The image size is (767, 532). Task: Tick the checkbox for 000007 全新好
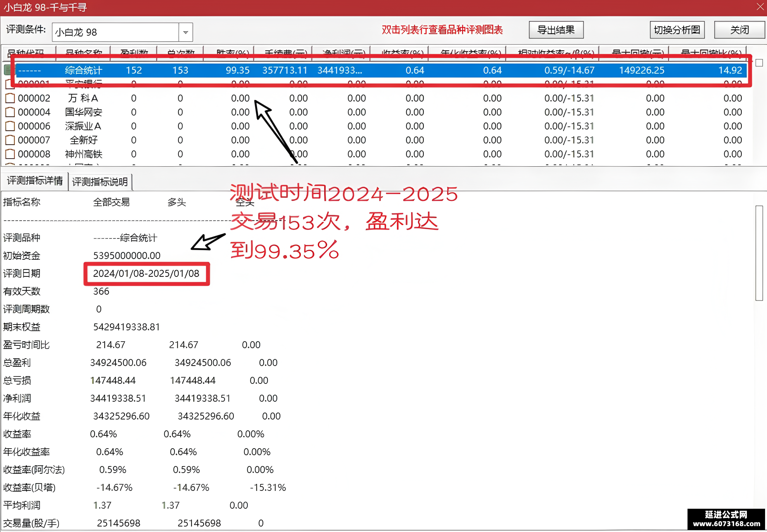(10, 140)
